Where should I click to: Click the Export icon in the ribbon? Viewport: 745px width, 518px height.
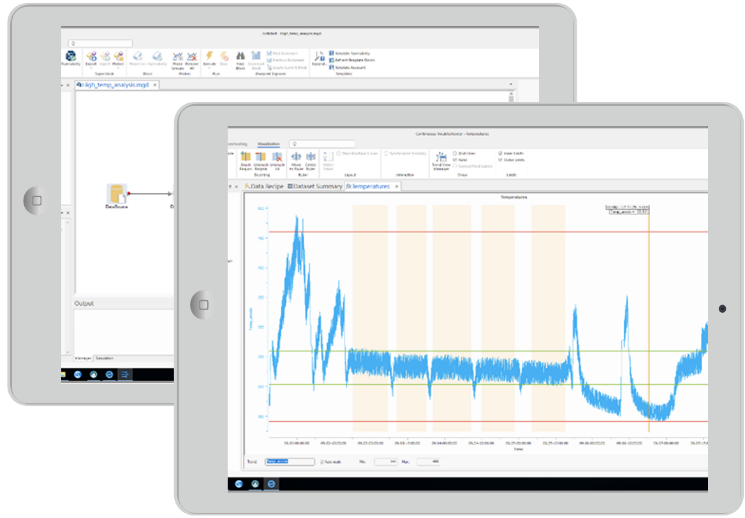(x=90, y=59)
